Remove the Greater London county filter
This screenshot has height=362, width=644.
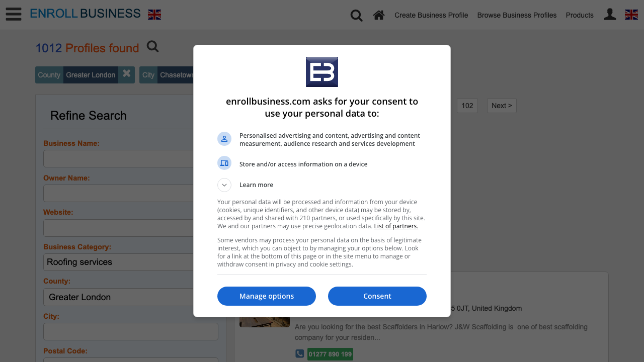(127, 74)
